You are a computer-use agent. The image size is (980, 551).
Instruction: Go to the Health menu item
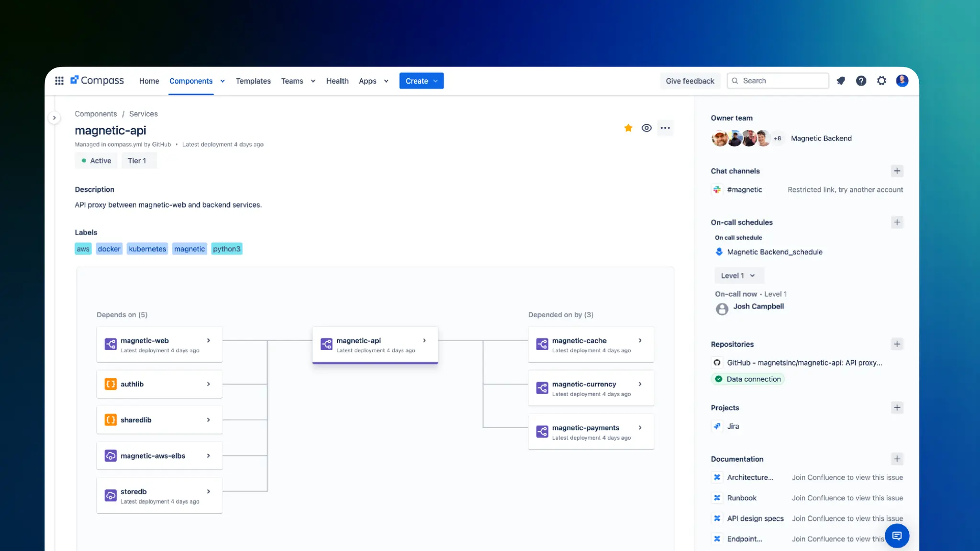[337, 81]
